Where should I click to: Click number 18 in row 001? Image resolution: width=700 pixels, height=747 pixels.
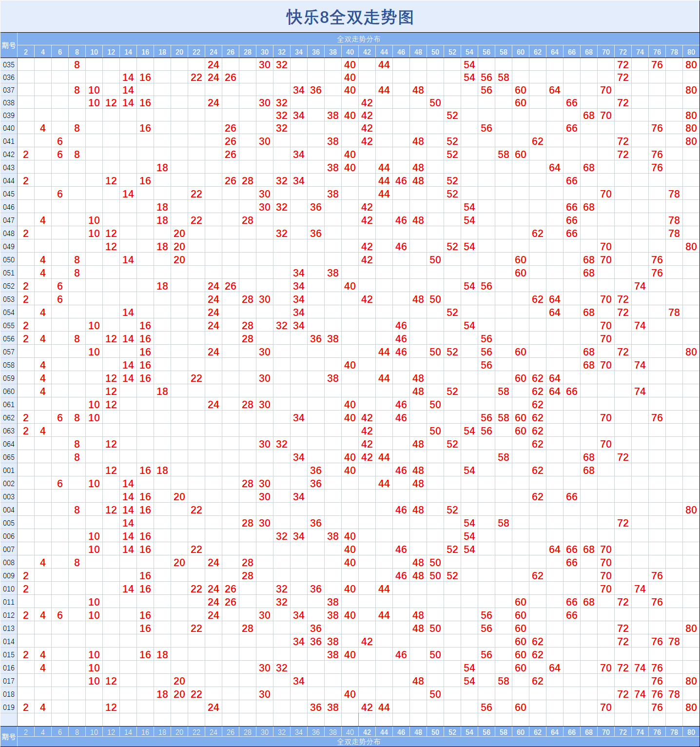162,470
